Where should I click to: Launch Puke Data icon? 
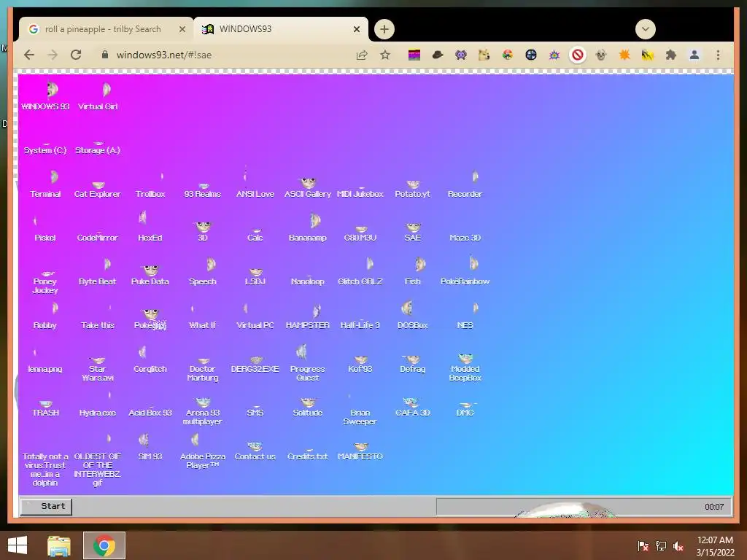coord(150,275)
